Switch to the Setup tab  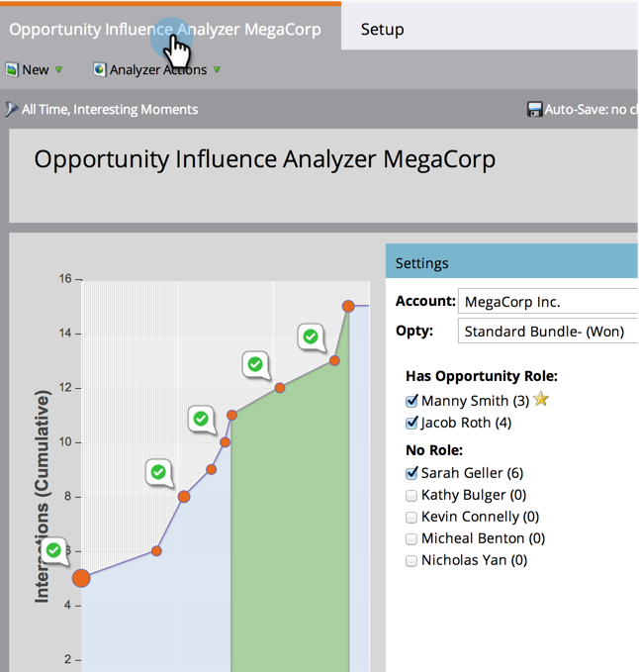382,29
